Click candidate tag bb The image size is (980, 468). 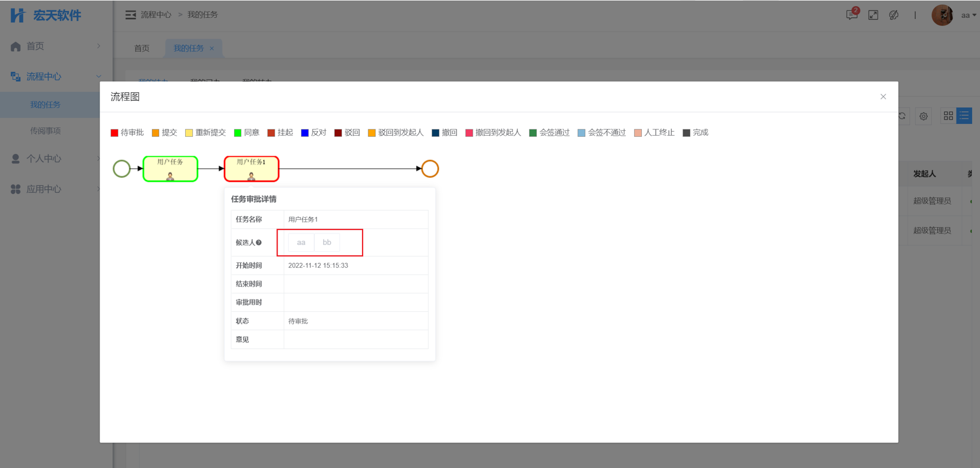(327, 242)
